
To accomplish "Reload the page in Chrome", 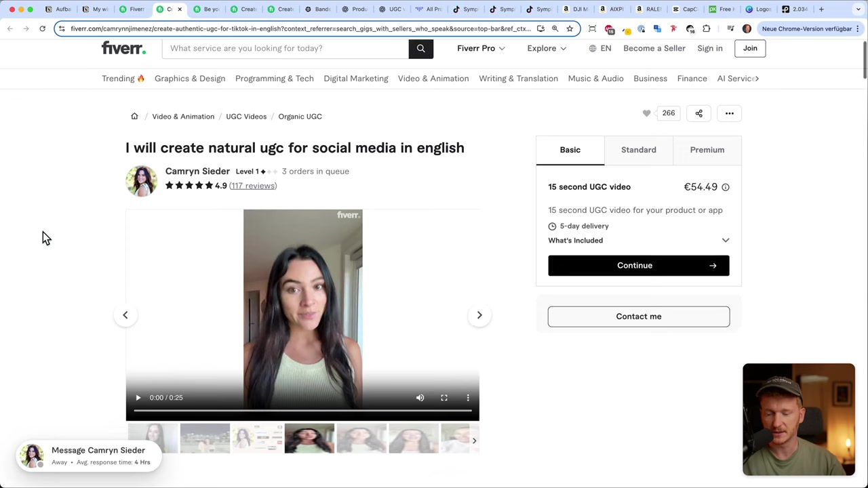I will (42, 28).
